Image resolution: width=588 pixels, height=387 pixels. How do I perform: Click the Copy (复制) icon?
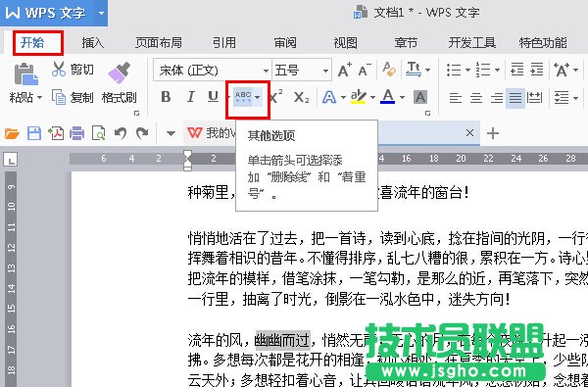point(59,98)
